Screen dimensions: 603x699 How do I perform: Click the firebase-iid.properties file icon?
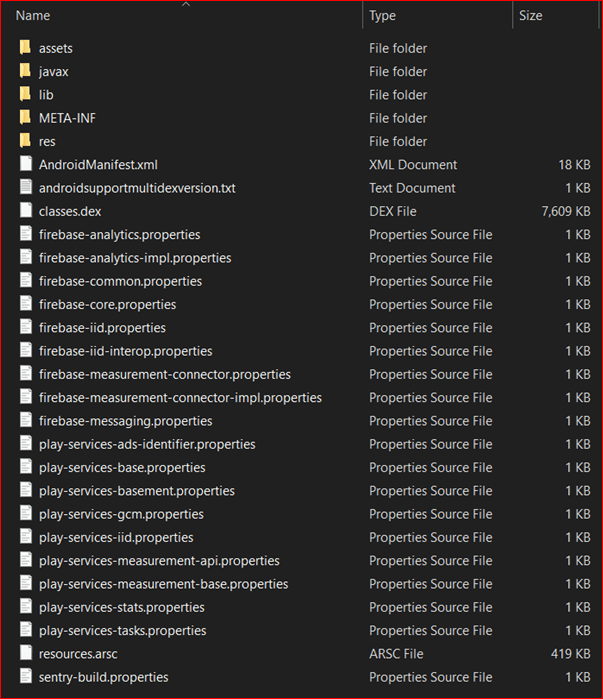click(x=26, y=327)
